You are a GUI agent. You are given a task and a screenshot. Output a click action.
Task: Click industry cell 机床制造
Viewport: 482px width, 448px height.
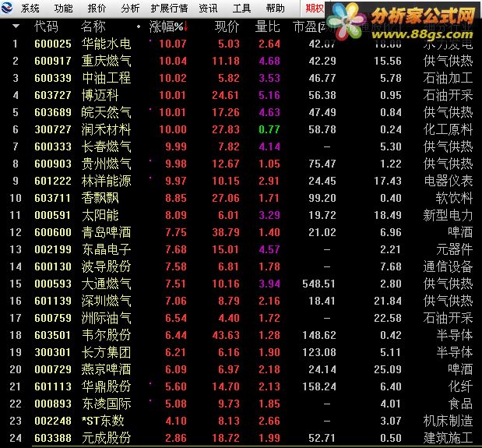[x=449, y=421]
